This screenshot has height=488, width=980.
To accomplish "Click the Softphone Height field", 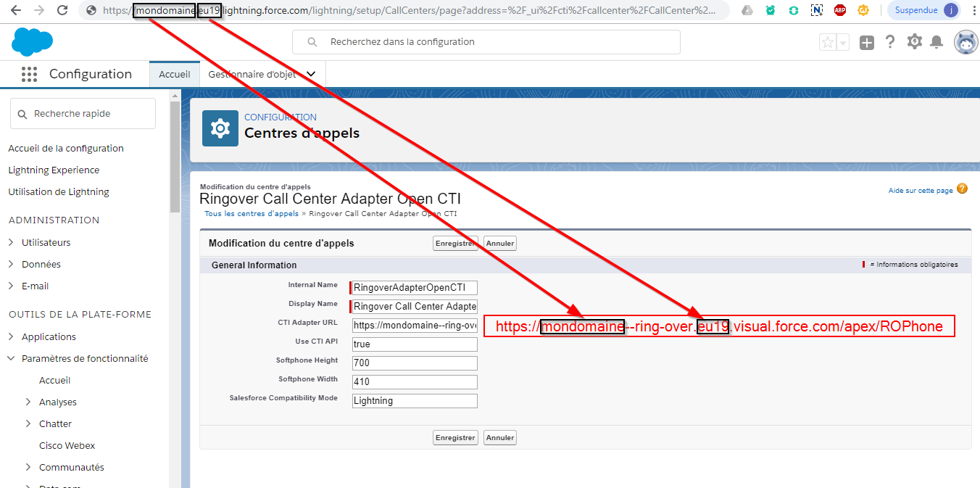I will (415, 363).
